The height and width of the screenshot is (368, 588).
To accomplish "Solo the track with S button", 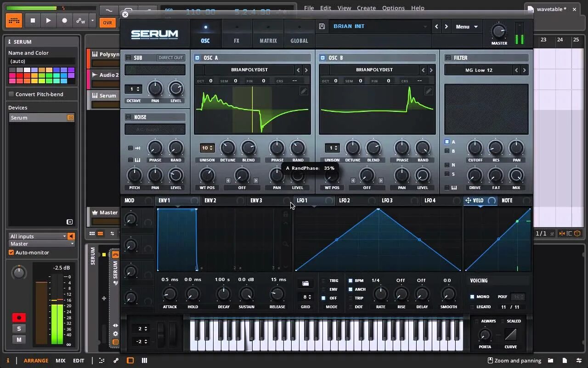I will (x=19, y=328).
